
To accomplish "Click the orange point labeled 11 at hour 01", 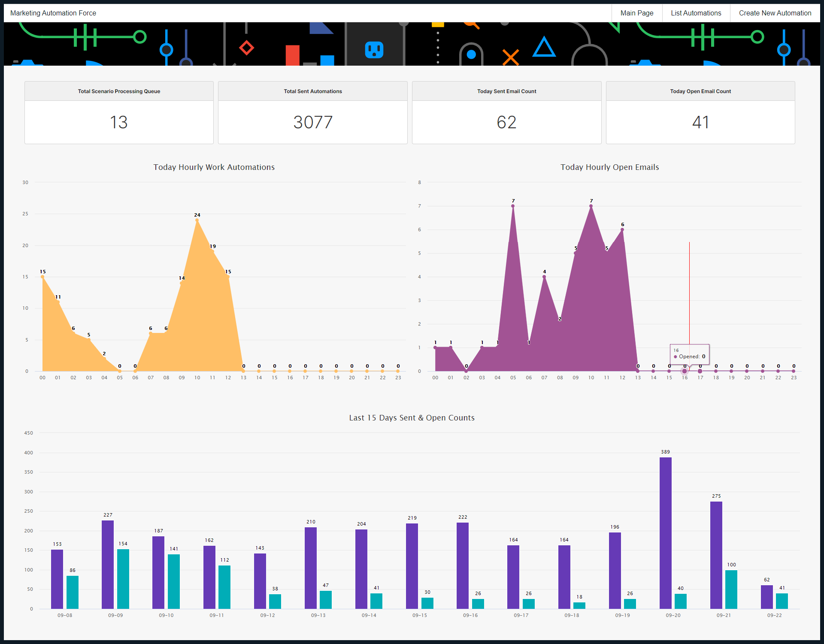I will (58, 302).
